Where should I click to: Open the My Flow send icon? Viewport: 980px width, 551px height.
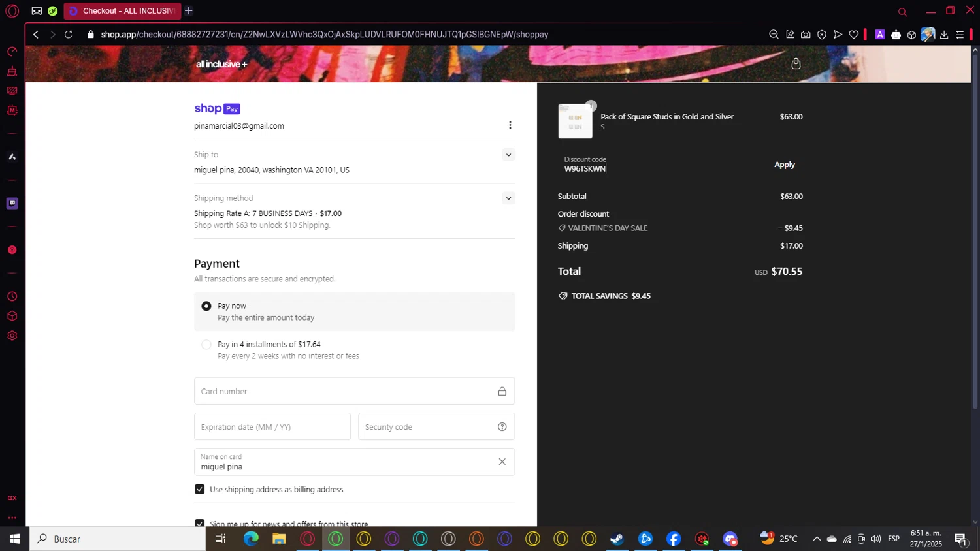[x=838, y=35]
